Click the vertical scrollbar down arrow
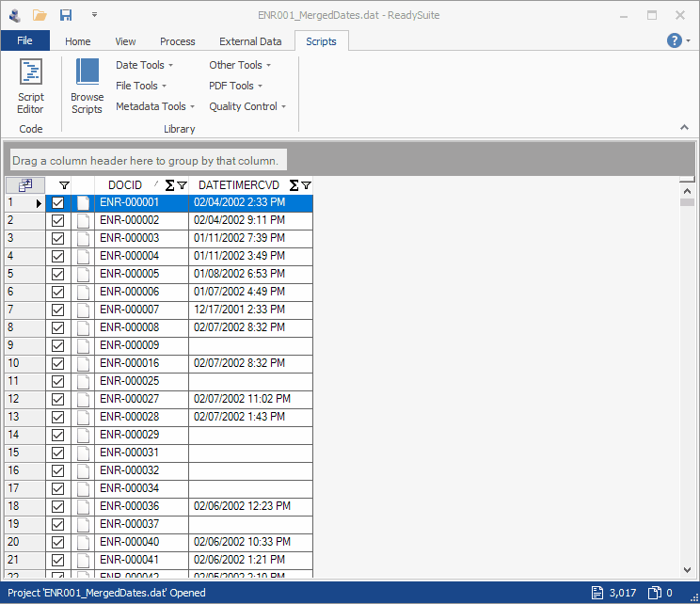Viewport: 700px width, 604px height. coord(687,570)
